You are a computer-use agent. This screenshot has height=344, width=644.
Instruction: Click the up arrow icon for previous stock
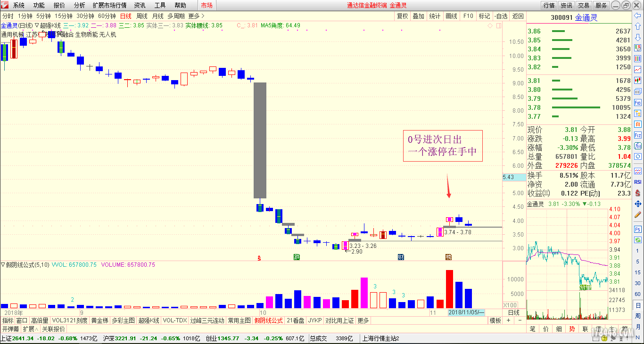pyautogui.click(x=638, y=26)
